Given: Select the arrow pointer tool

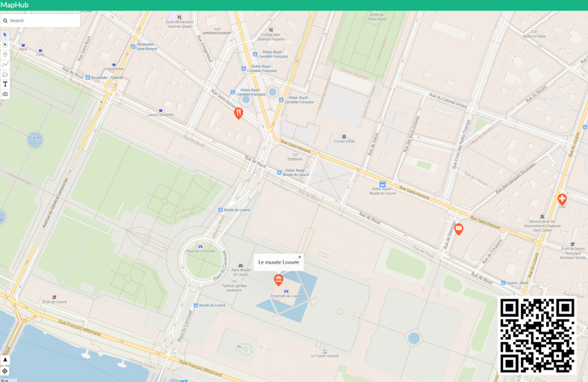Looking at the screenshot, I should (x=5, y=35).
